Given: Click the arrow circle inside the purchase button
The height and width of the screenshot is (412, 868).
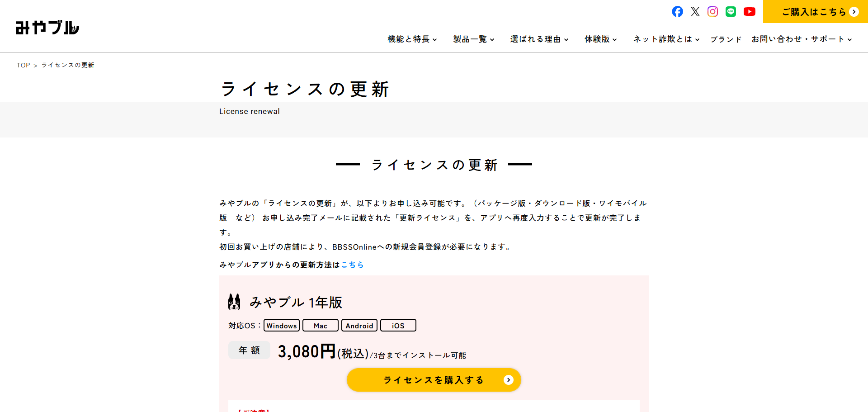Looking at the screenshot, I should pyautogui.click(x=508, y=380).
